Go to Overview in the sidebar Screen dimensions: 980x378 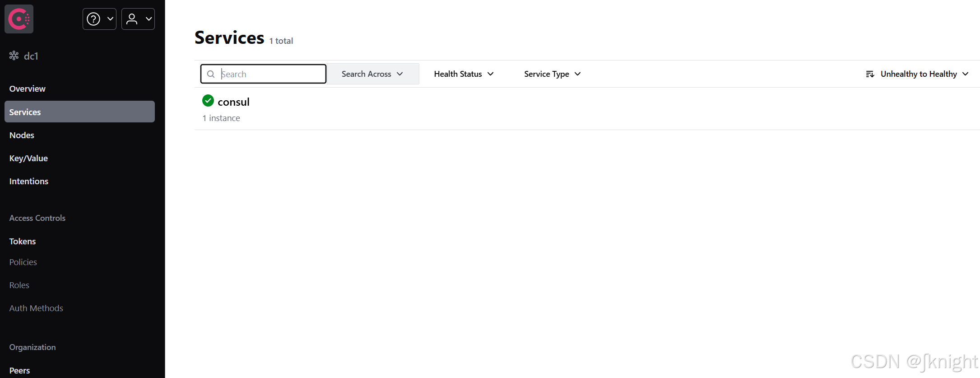click(28, 89)
